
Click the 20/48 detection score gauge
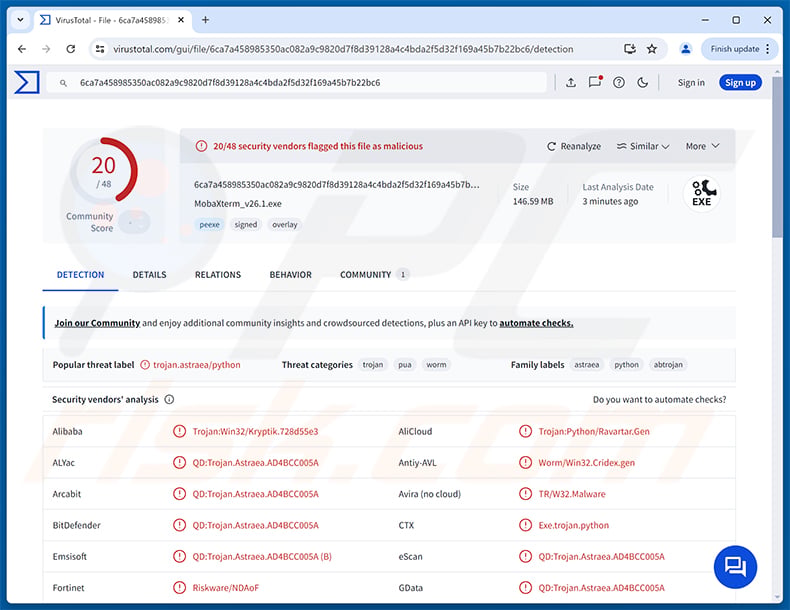[103, 170]
